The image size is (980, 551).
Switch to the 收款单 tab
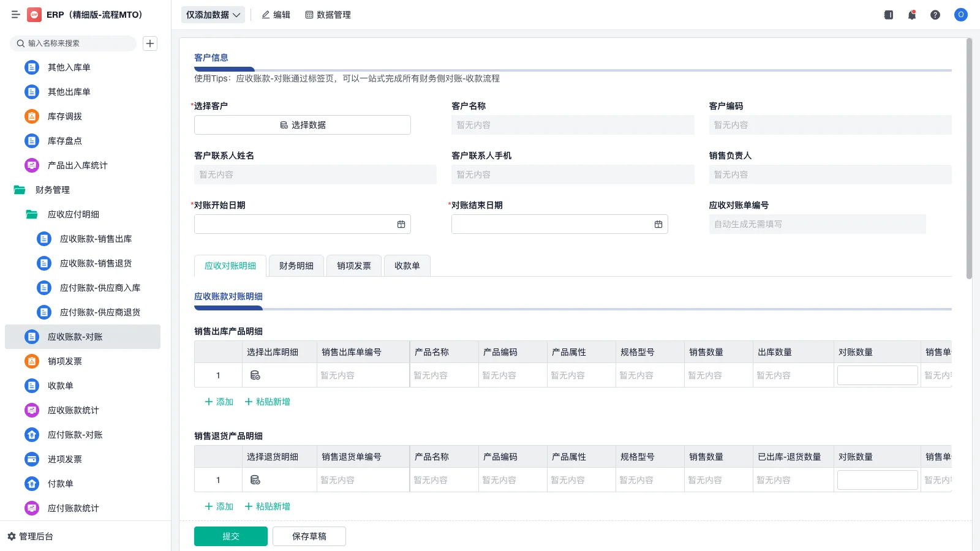(x=407, y=266)
